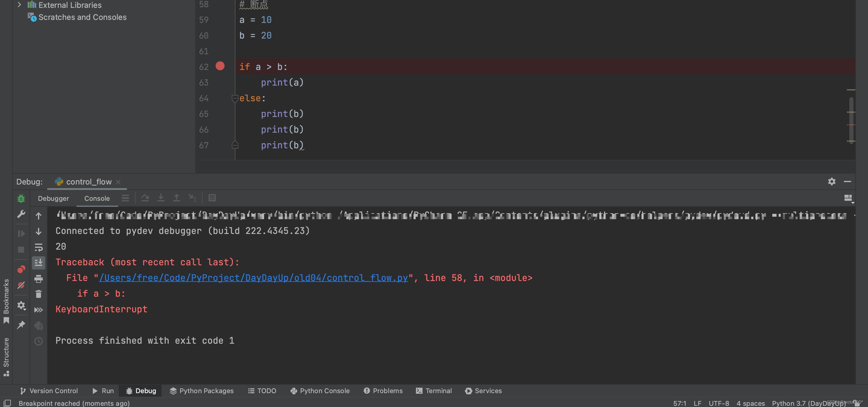The height and width of the screenshot is (407, 868).
Task: Toggle scroll to end of console
Action: (38, 263)
